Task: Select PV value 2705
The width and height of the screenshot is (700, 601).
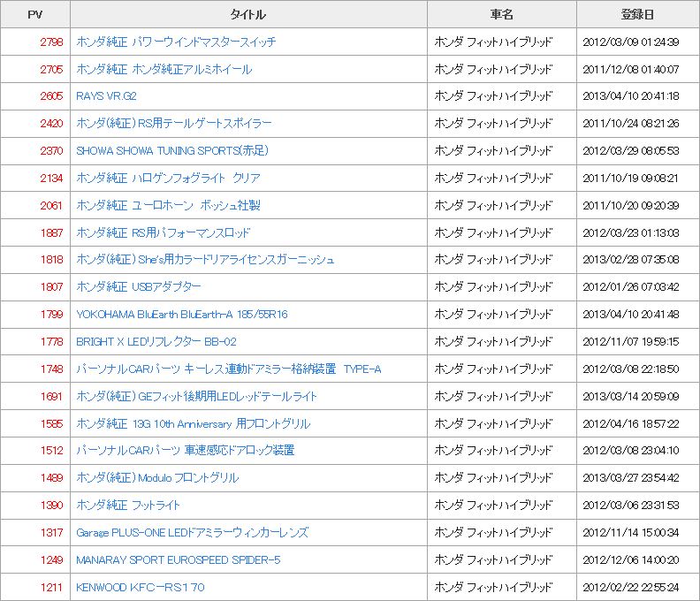Action: tap(51, 69)
